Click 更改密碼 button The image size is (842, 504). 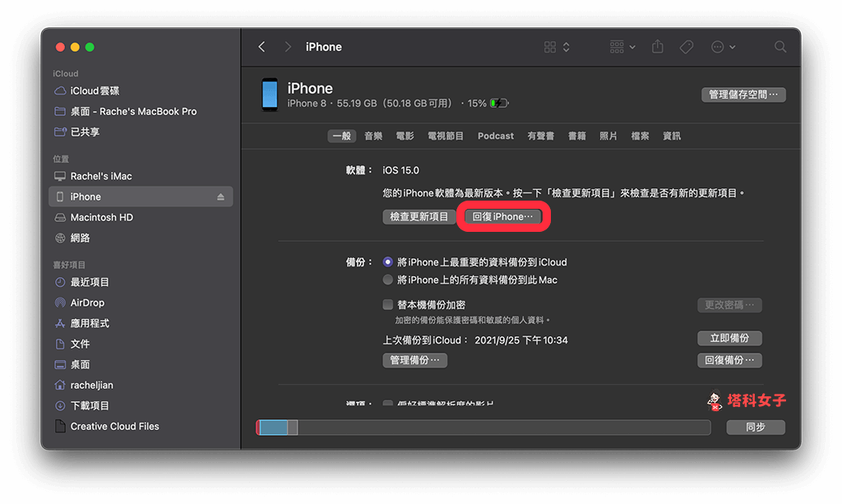(x=729, y=305)
